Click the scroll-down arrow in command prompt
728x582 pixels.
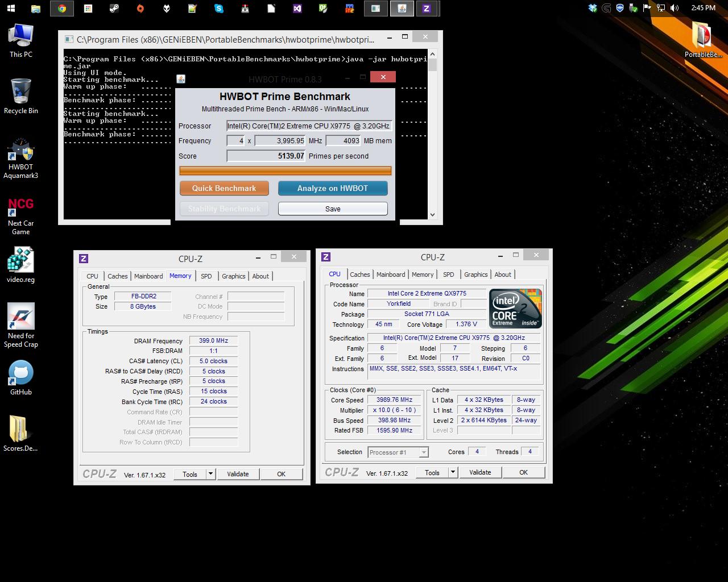click(433, 215)
